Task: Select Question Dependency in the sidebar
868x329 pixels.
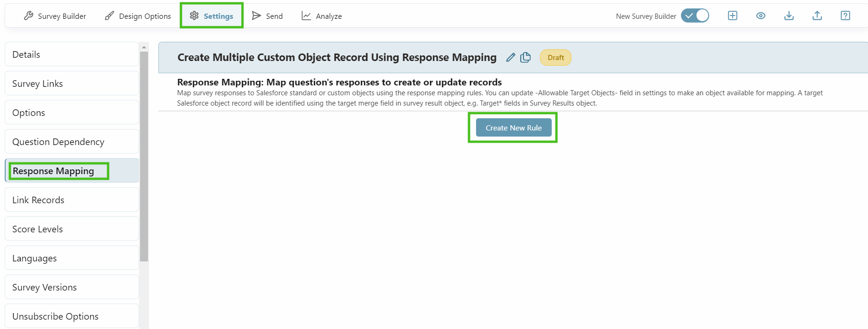Action: coord(71,142)
